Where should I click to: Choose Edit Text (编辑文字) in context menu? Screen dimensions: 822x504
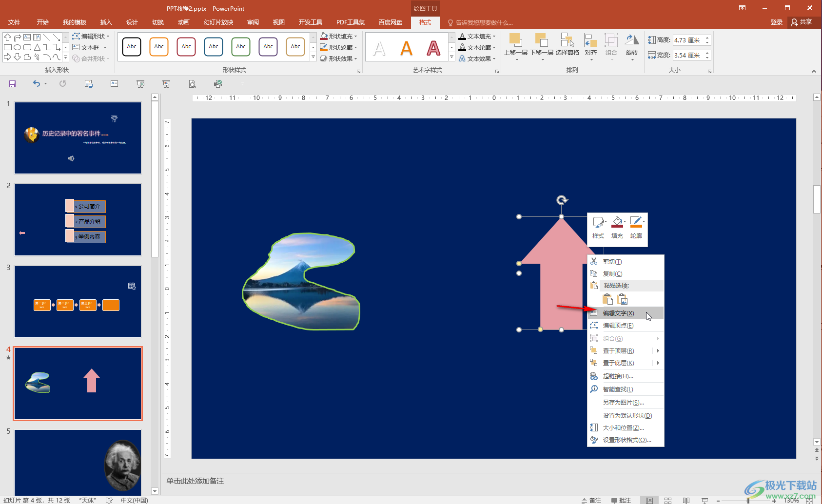[x=626, y=313]
